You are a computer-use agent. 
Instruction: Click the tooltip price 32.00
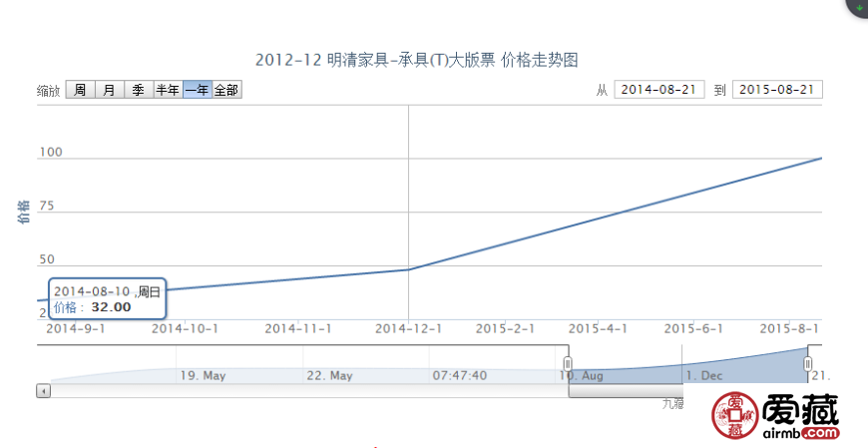[112, 307]
